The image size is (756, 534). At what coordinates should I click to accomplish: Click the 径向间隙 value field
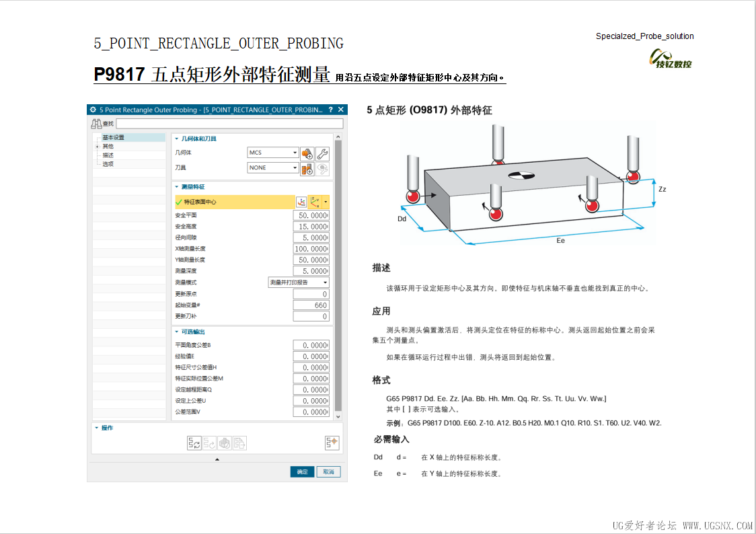311,237
